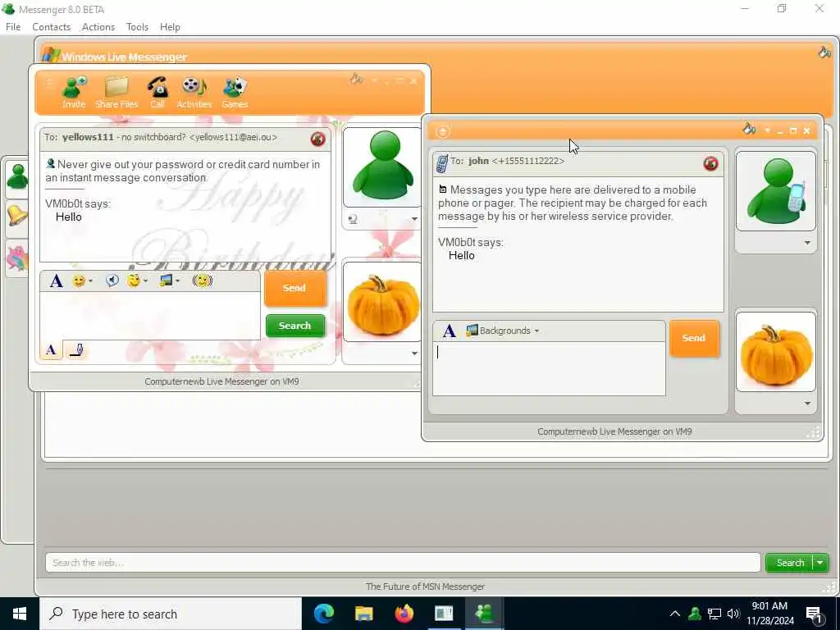Image resolution: width=840 pixels, height=630 pixels.
Task: Open paintbrush color scheme in john chat
Action: [750, 129]
